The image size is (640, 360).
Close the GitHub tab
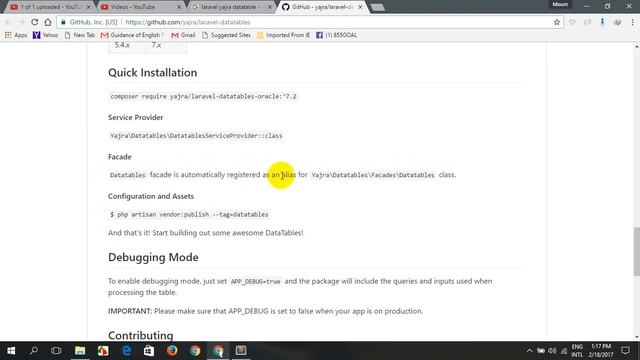(360, 7)
